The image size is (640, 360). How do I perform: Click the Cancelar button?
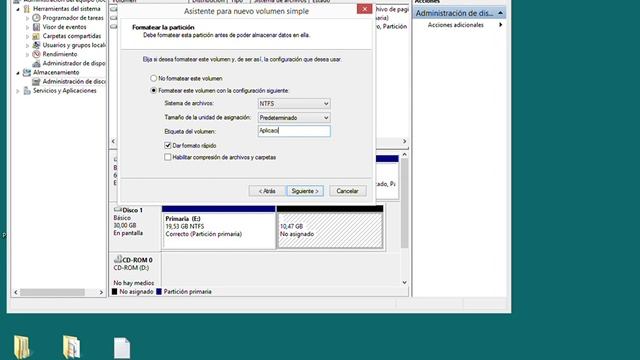(x=347, y=191)
